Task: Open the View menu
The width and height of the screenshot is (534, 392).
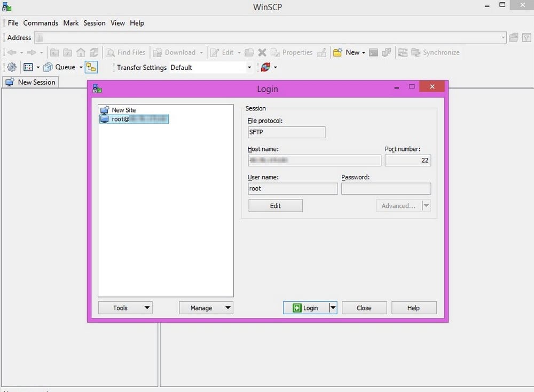Action: point(117,23)
